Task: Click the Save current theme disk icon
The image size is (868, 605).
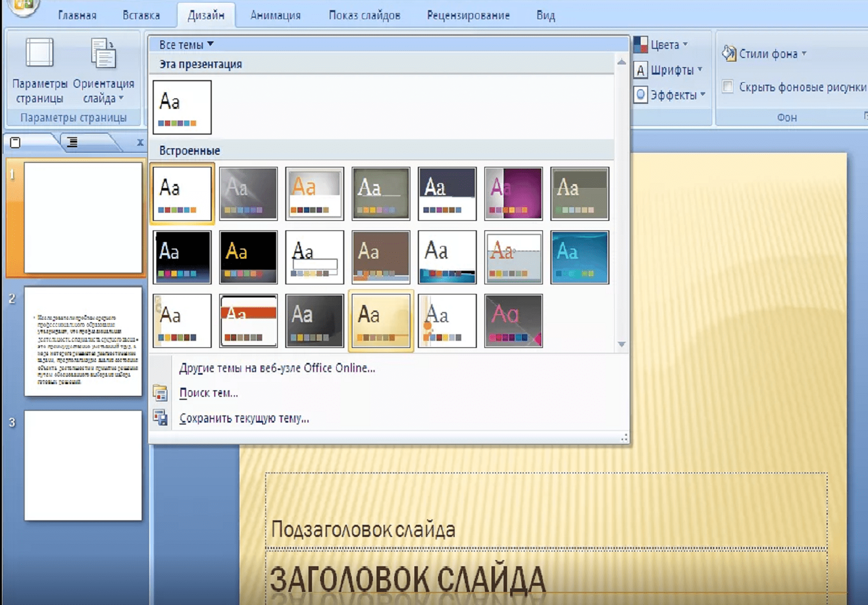Action: (x=160, y=418)
